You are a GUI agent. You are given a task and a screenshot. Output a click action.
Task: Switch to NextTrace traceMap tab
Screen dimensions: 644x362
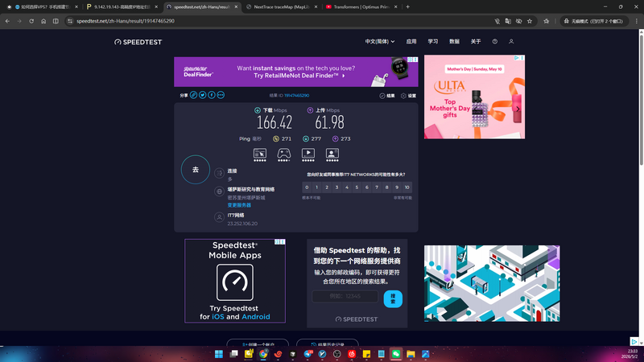click(282, 6)
